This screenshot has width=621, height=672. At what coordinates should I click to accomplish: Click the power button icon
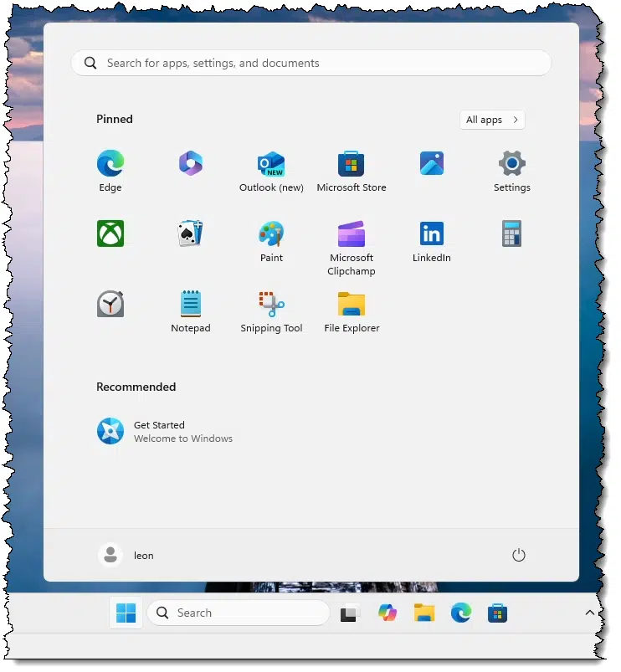519,555
